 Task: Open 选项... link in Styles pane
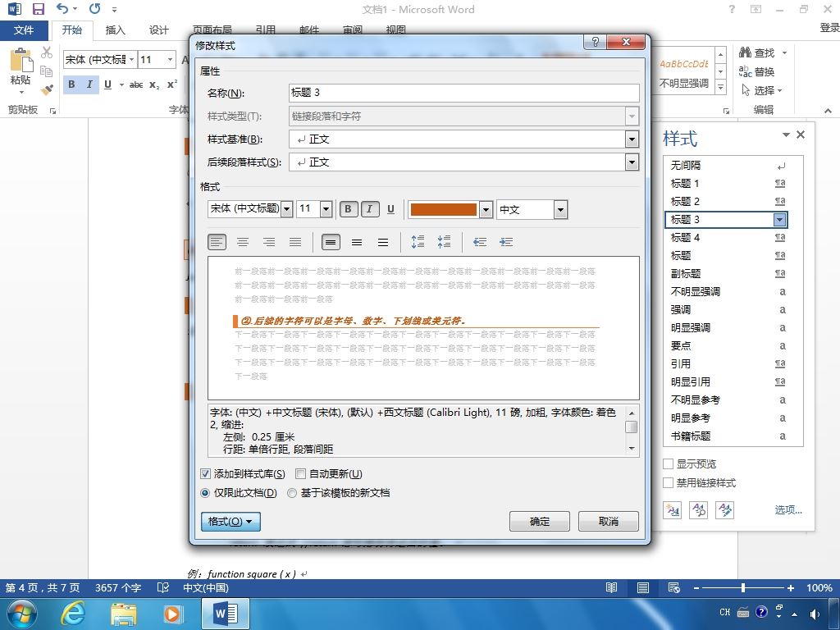(788, 510)
